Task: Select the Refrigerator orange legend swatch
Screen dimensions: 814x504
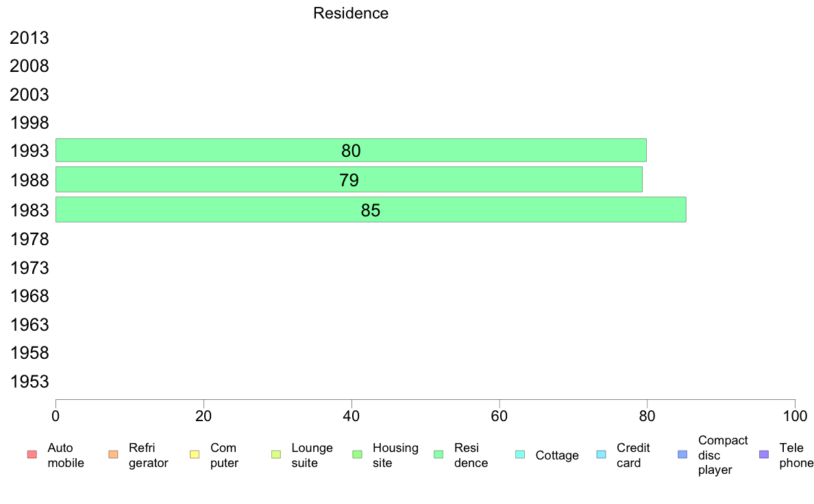Action: [113, 455]
